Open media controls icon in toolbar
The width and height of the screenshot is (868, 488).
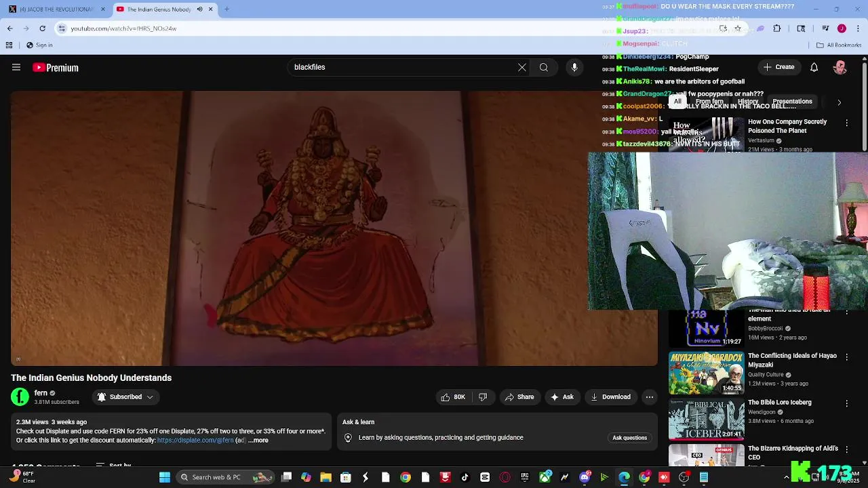825,28
